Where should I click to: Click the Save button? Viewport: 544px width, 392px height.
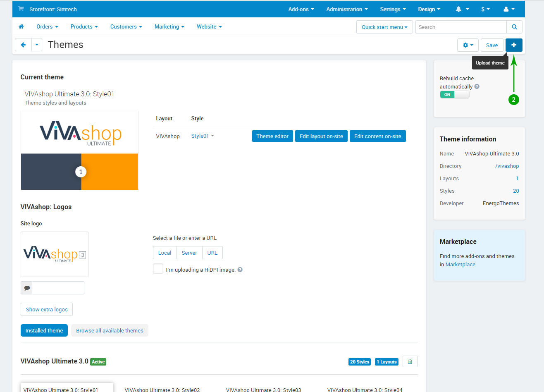coord(492,45)
